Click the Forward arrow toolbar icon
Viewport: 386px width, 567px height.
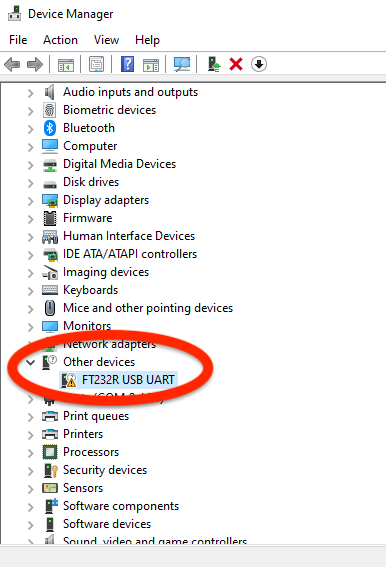[x=35, y=65]
